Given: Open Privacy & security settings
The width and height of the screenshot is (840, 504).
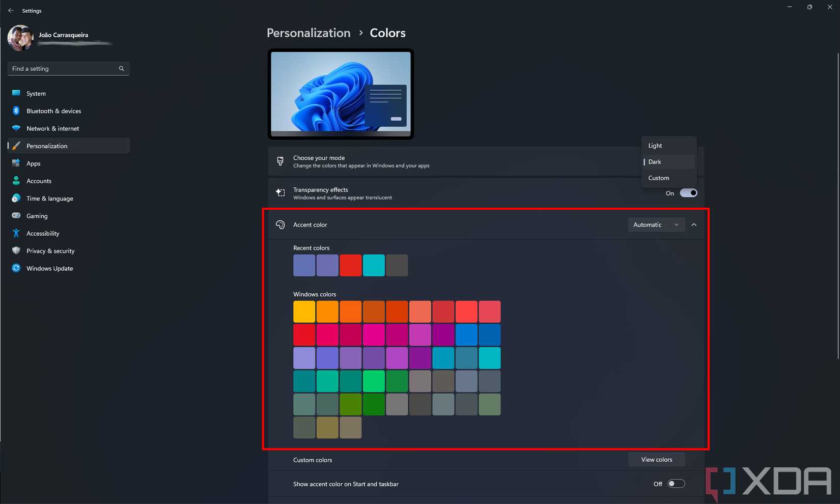Looking at the screenshot, I should point(50,250).
